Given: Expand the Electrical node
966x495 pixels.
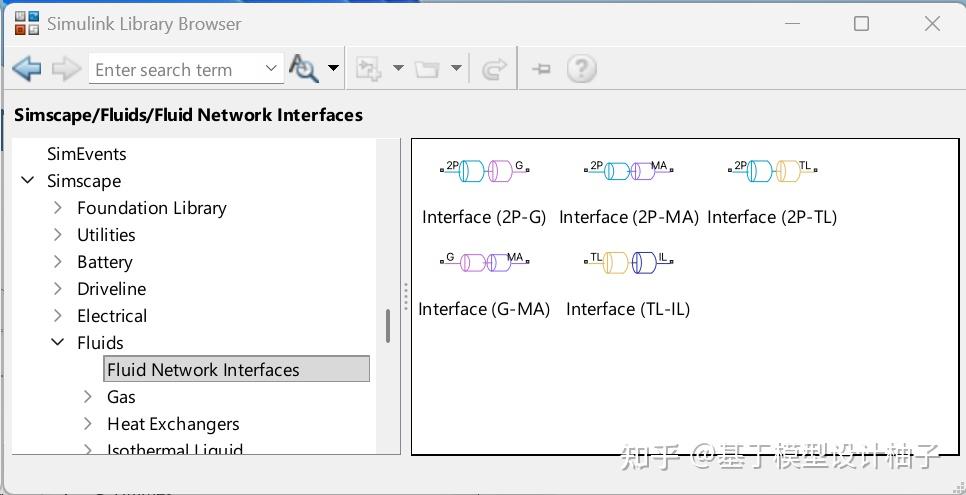Looking at the screenshot, I should (x=57, y=316).
